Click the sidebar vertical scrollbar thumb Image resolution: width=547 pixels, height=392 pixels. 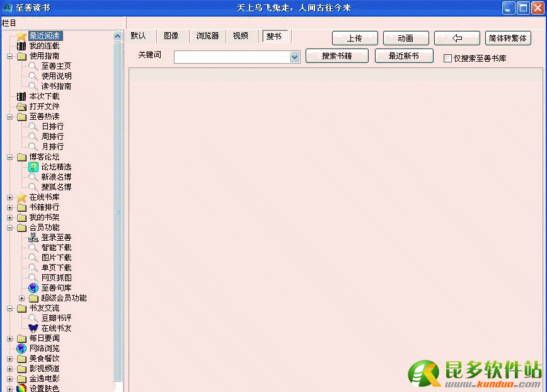118,211
